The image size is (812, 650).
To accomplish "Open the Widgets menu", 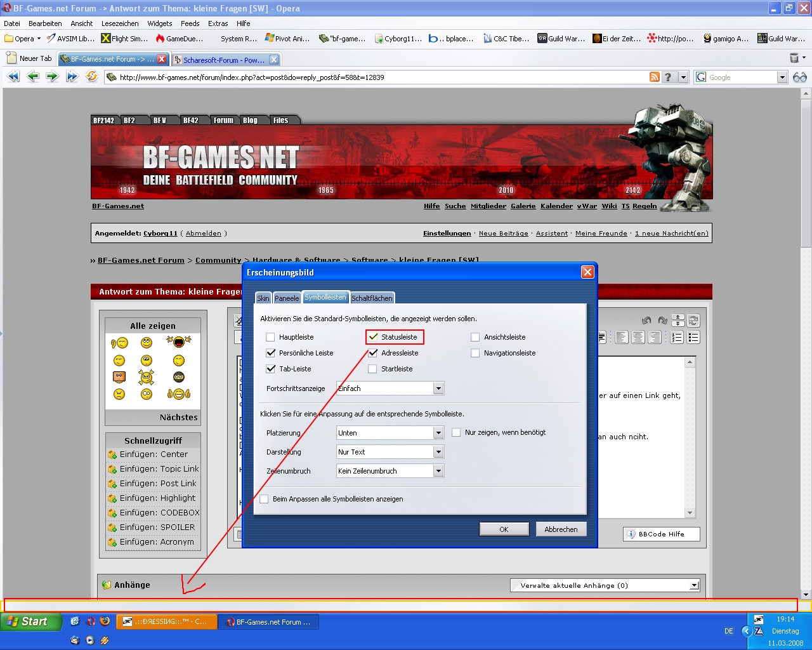I will (160, 23).
